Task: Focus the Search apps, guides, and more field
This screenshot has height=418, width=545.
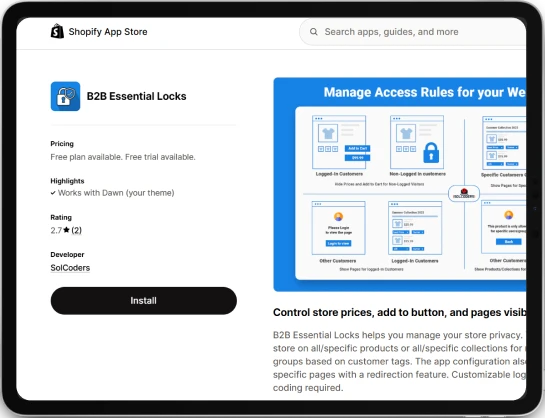Action: [x=413, y=32]
